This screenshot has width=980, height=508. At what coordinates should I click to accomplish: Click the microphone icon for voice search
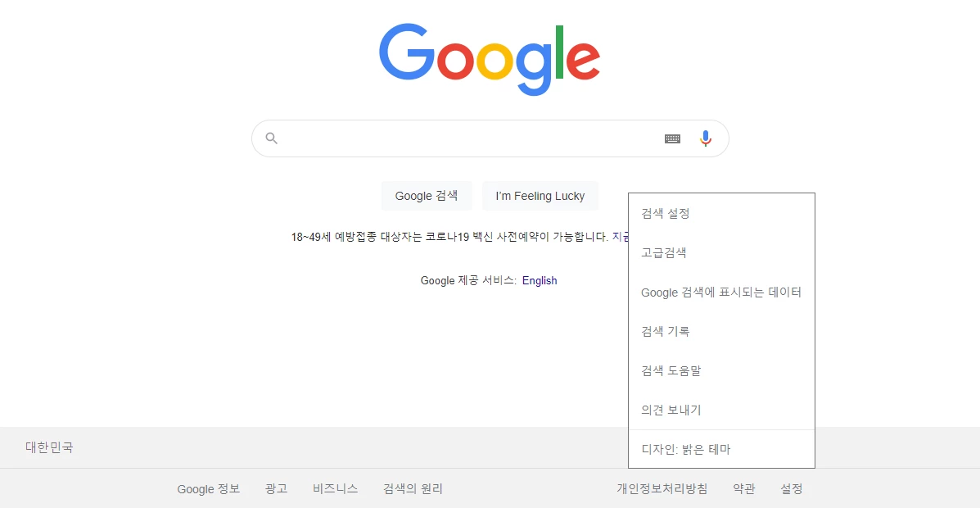705,138
